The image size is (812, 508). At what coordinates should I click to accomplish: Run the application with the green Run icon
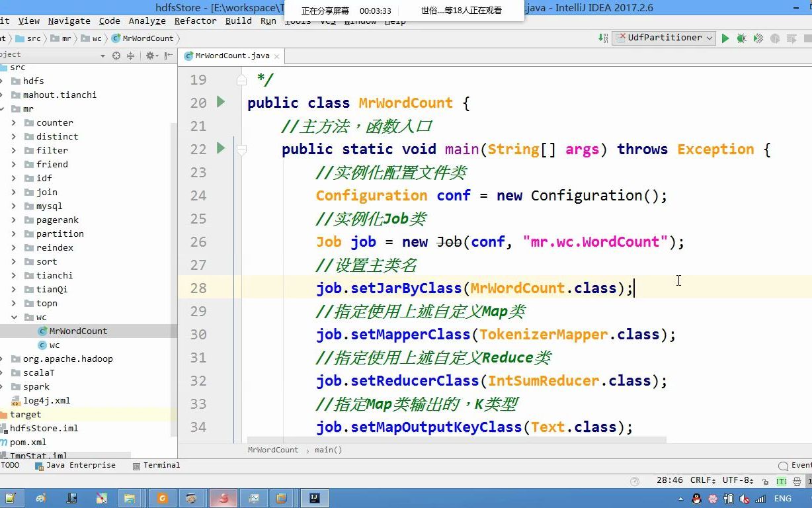tap(725, 38)
